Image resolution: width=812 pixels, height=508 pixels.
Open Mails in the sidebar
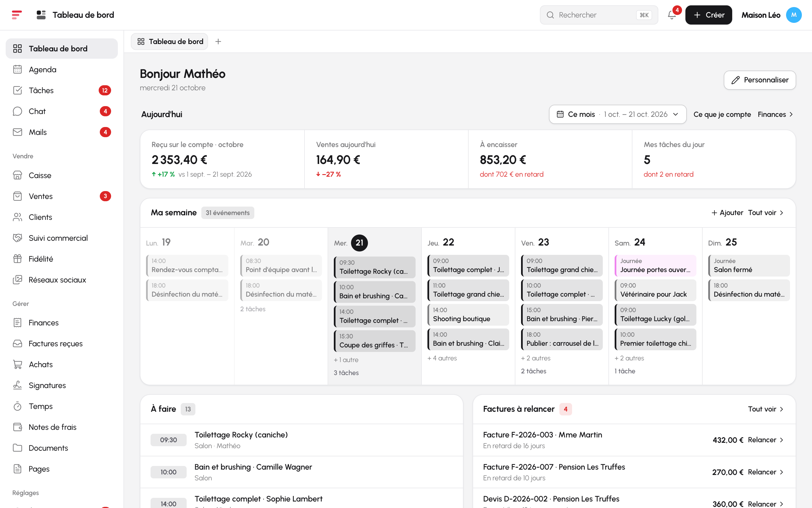(x=62, y=132)
